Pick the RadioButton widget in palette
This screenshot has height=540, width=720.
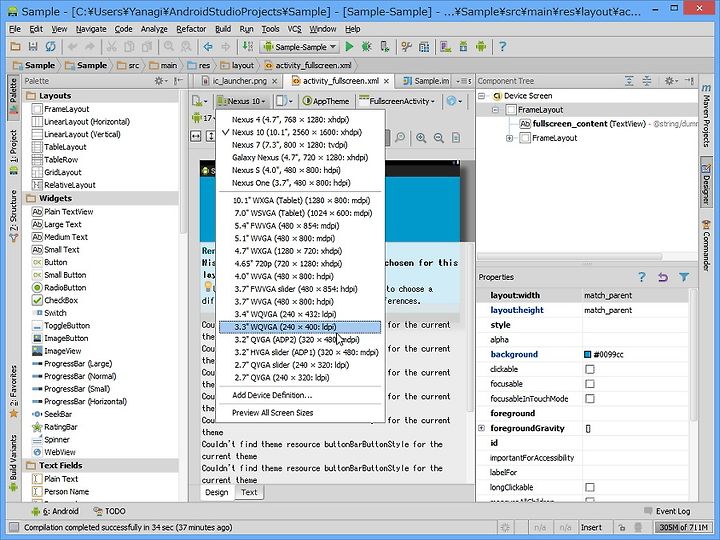(x=59, y=287)
